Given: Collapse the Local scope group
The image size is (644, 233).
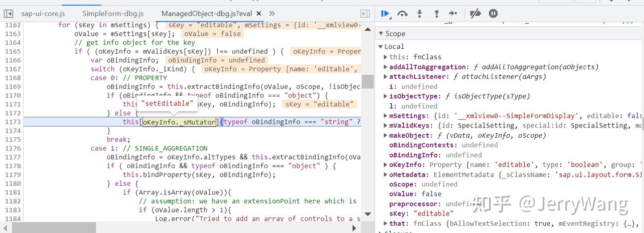Looking at the screenshot, I should [381, 47].
